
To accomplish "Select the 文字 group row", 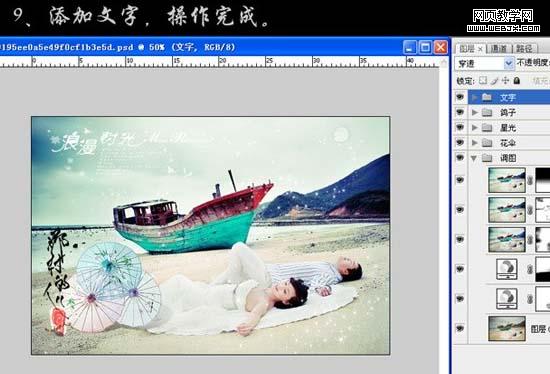I will (x=509, y=97).
